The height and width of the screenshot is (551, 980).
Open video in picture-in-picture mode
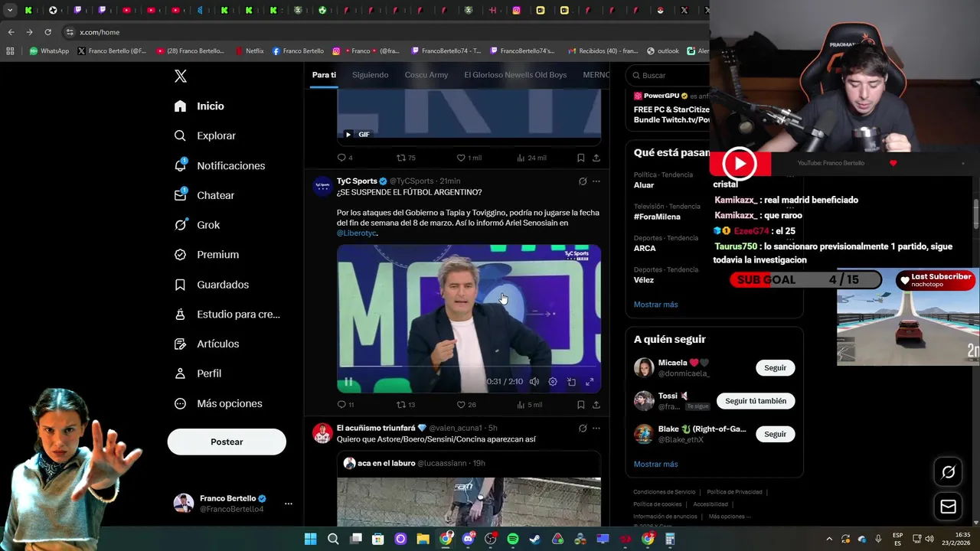coord(571,382)
